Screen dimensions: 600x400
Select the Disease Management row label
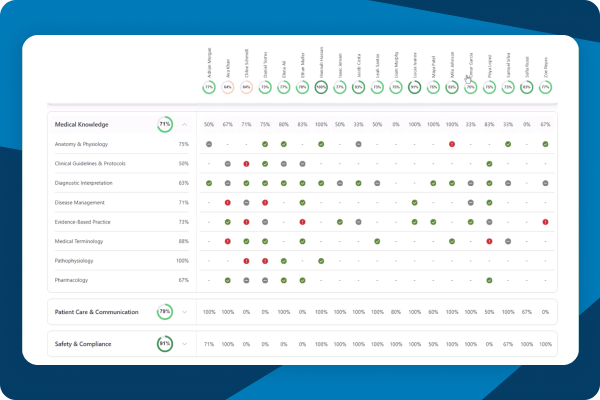(79, 202)
